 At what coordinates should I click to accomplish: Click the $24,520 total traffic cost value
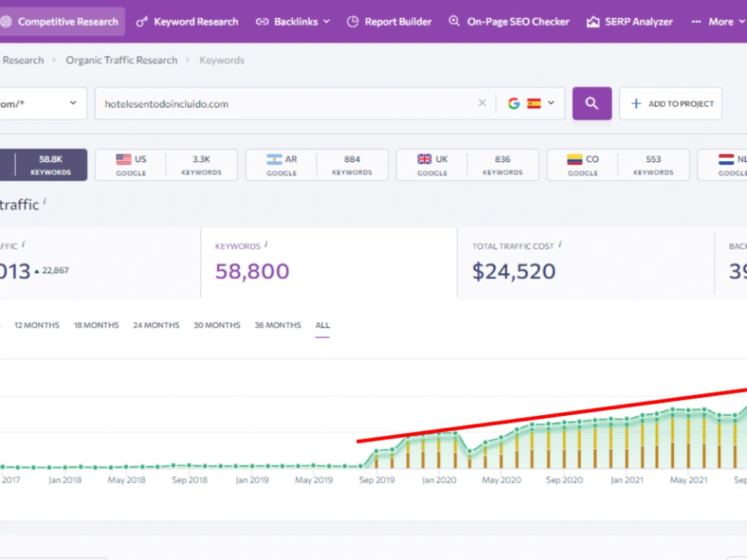tap(514, 272)
